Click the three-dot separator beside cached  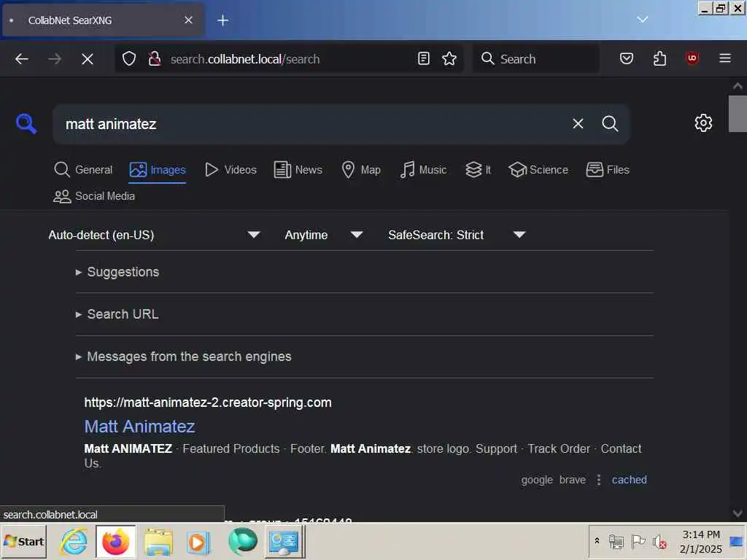point(599,480)
